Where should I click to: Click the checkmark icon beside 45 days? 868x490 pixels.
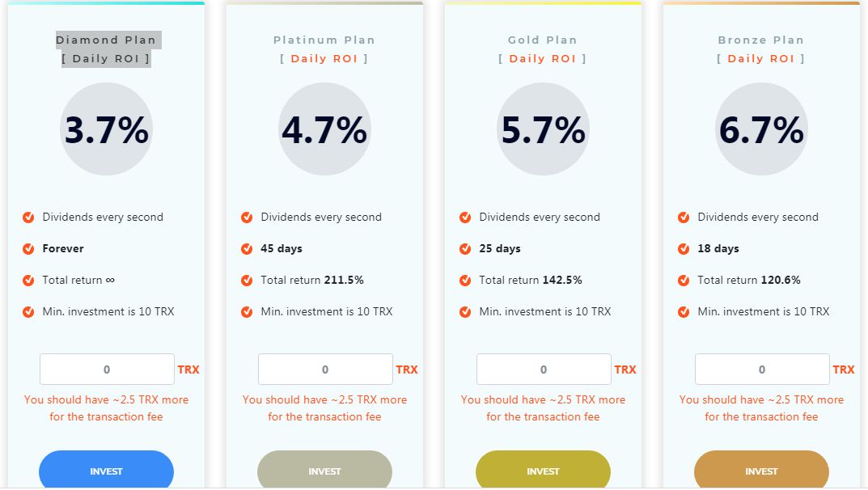click(x=247, y=249)
